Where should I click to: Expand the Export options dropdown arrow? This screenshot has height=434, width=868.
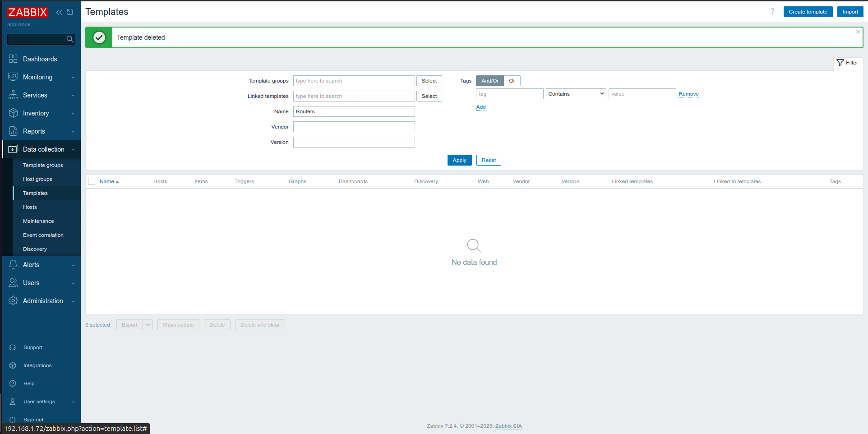tap(147, 324)
